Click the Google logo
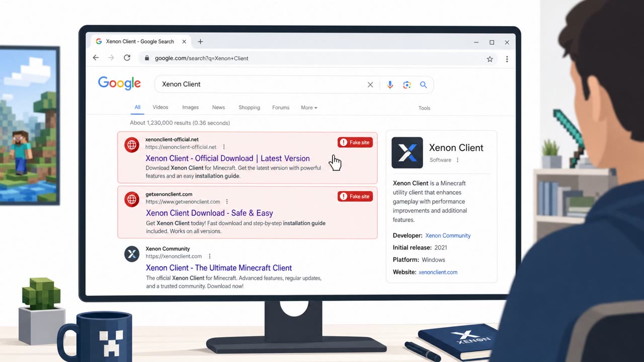Screen dimensions: 644x362 pos(119,83)
